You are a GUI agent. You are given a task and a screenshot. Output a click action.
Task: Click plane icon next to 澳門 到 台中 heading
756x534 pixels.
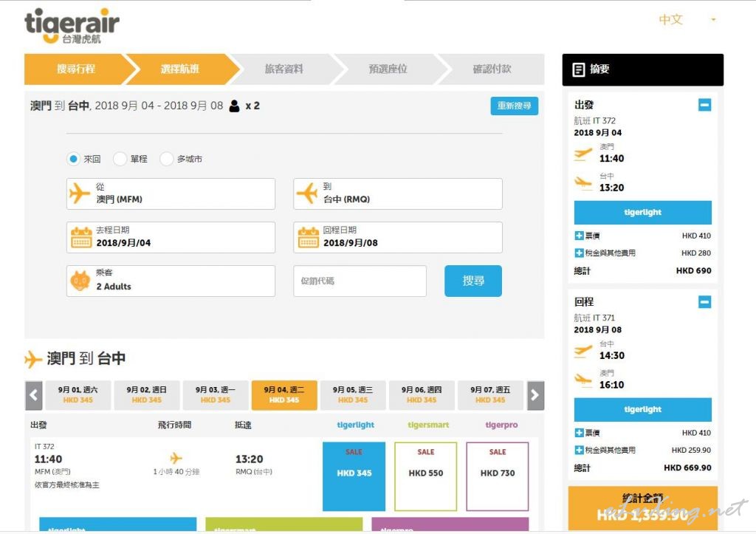(32, 359)
